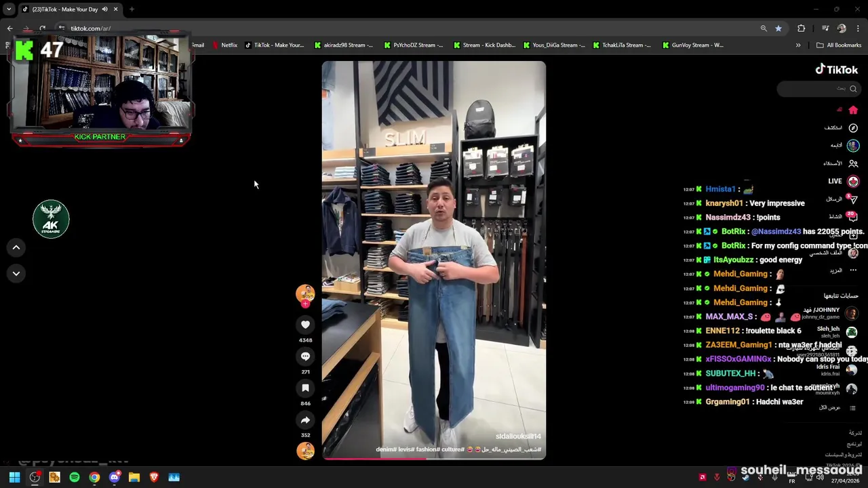Open the TikTok - Make Your bookmark
The height and width of the screenshot is (488, 868).
(x=274, y=45)
